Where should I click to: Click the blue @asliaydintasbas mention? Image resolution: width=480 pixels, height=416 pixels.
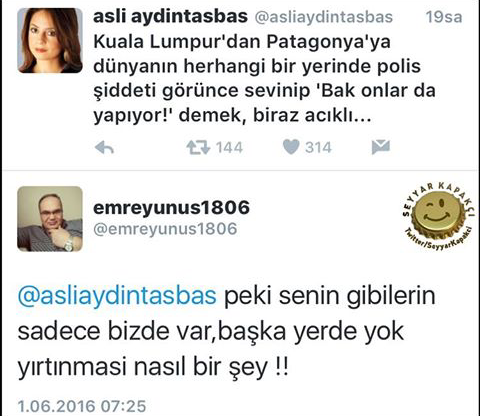[x=117, y=296]
